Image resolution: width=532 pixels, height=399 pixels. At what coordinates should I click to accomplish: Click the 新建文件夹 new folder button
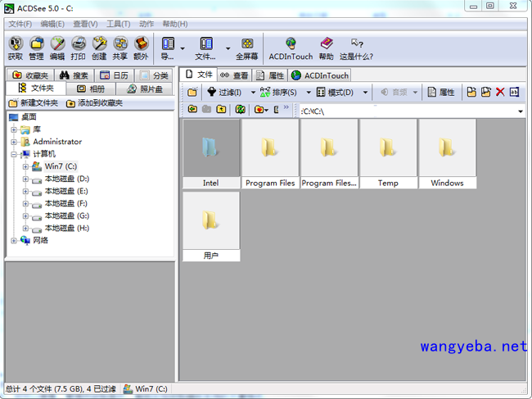point(34,103)
